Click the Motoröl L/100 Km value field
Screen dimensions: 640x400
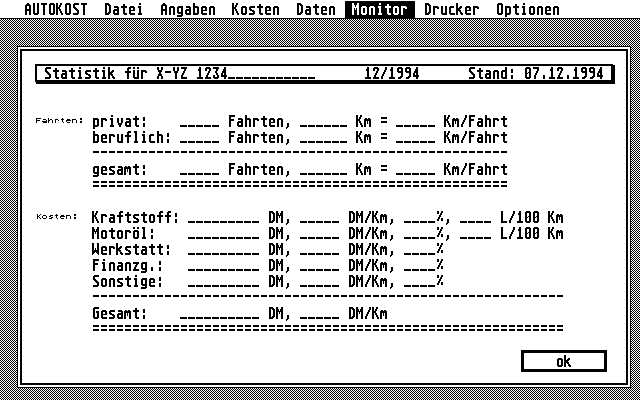(x=476, y=233)
